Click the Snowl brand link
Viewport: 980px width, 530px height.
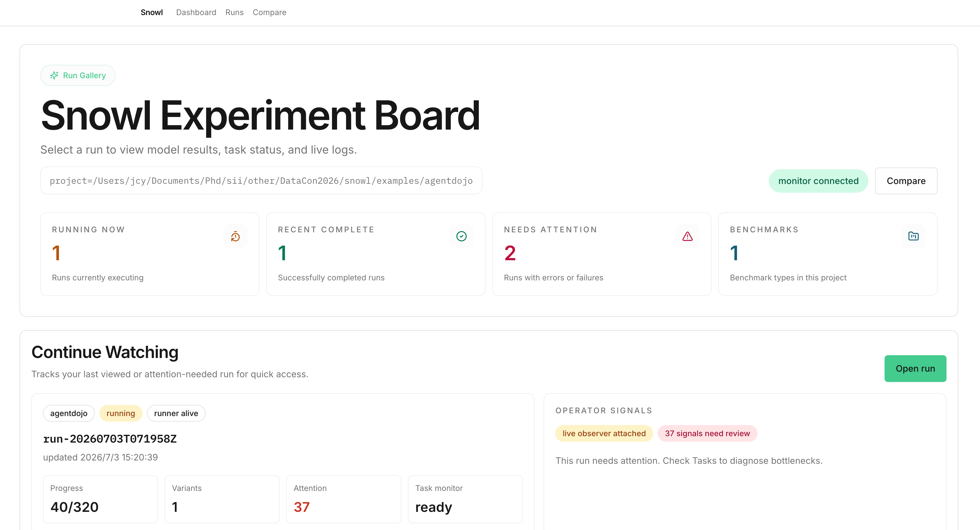coord(152,13)
